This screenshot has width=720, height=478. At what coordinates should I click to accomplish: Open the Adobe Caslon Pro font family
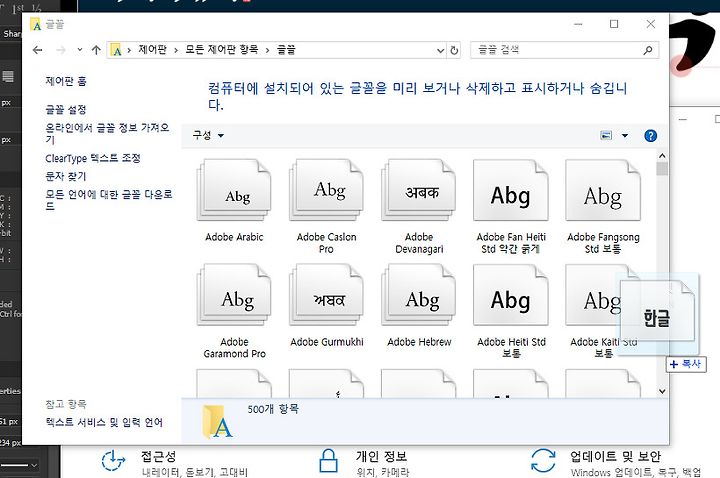(x=326, y=190)
